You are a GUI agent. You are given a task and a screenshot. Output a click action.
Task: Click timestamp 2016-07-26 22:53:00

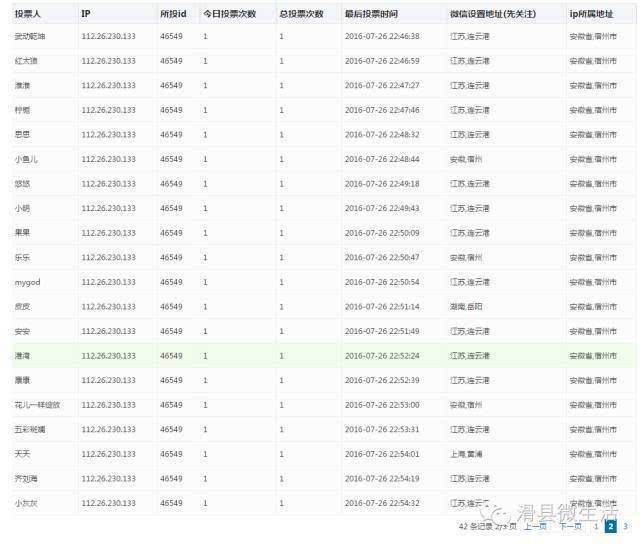tap(382, 405)
